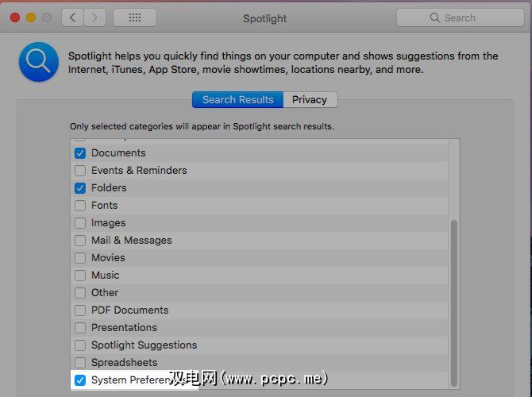This screenshot has width=532, height=397.
Task: Select the Spotlight Suggestions row label
Action: tap(145, 345)
